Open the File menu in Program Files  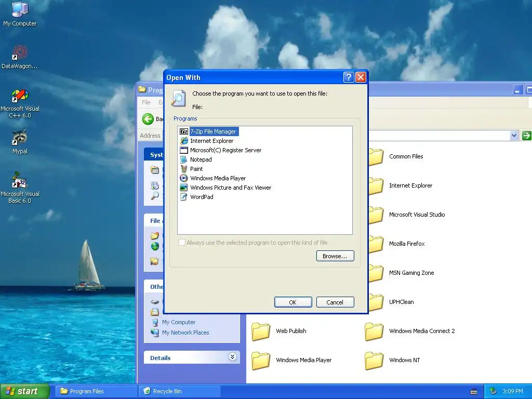point(146,102)
